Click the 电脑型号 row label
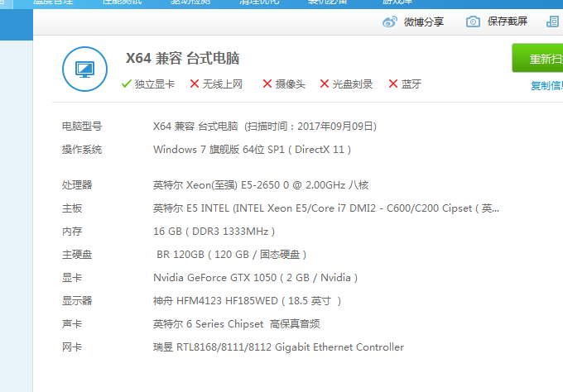 [82, 127]
